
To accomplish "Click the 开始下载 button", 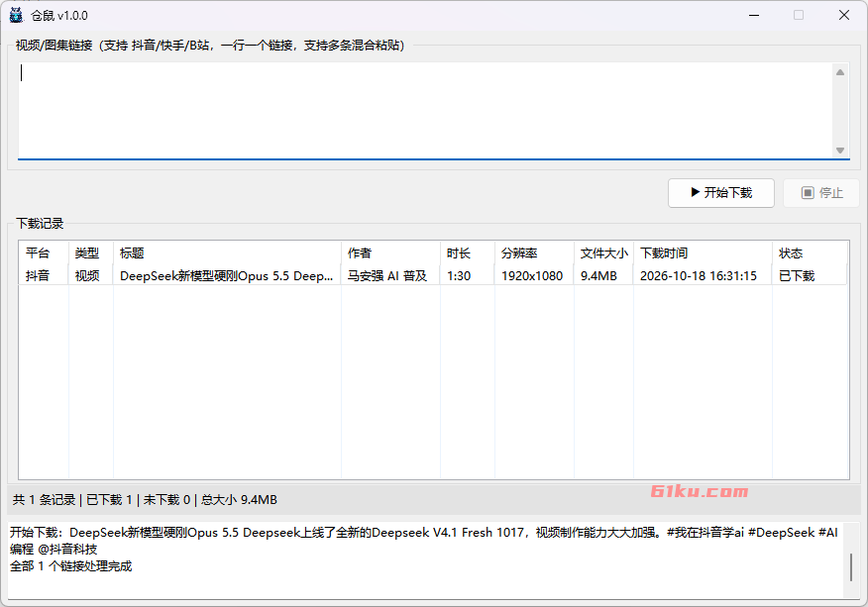I will [x=720, y=192].
